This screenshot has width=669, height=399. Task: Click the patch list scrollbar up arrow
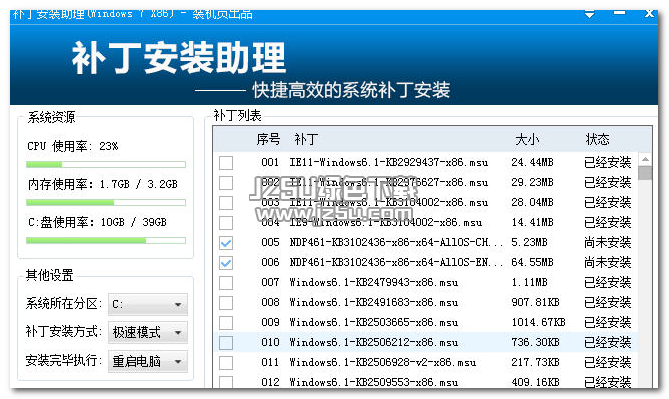645,159
